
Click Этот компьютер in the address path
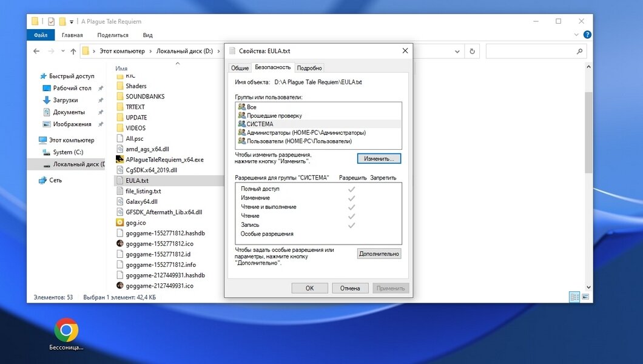[122, 51]
